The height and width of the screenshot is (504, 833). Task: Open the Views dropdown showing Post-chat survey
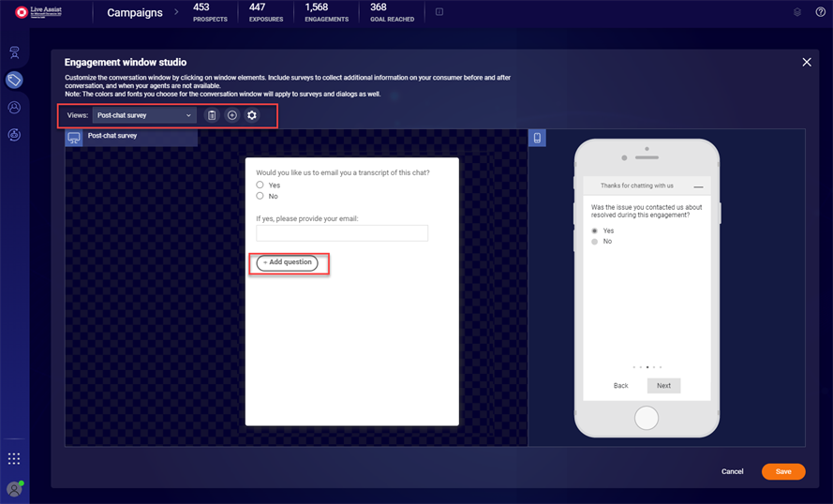(x=143, y=115)
